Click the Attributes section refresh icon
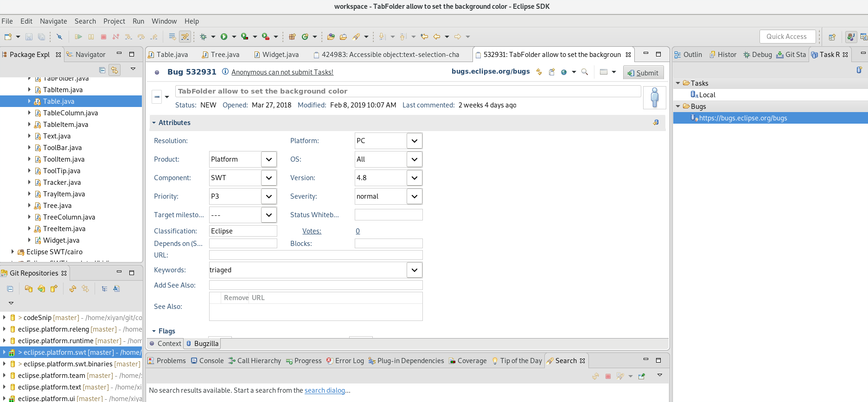Image resolution: width=868 pixels, height=402 pixels. pyautogui.click(x=656, y=123)
